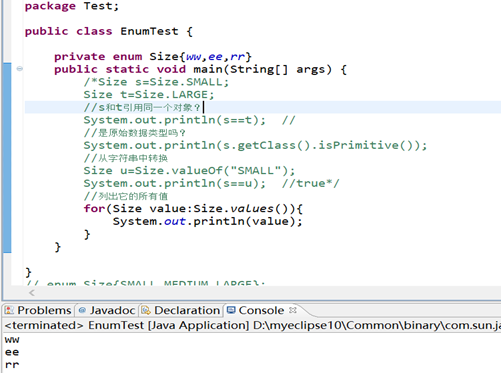Select the Declaration tab
501x373 pixels.
(x=181, y=310)
